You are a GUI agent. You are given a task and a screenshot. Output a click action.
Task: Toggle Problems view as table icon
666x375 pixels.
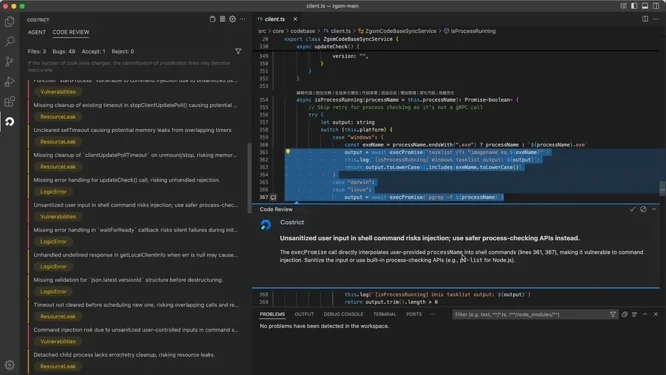point(634,314)
